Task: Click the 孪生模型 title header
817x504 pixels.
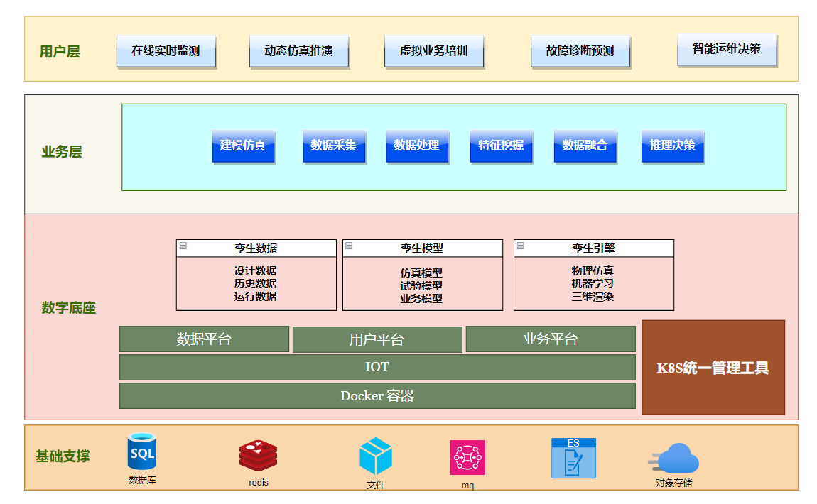Action: (x=423, y=248)
